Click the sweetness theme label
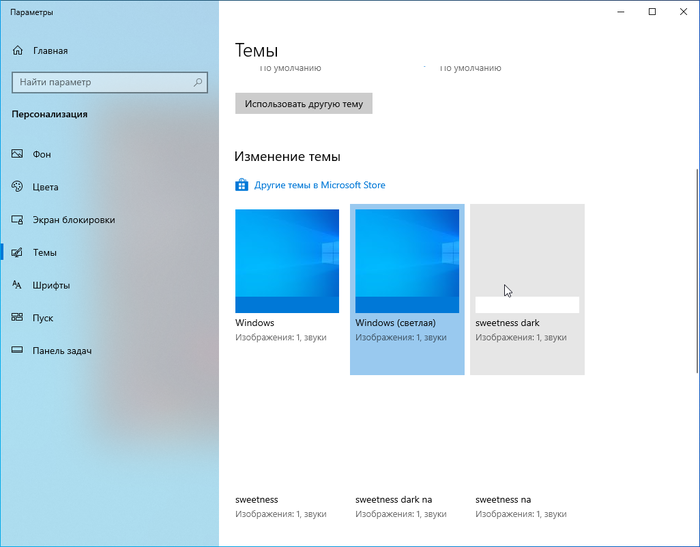The image size is (700, 547). [257, 500]
